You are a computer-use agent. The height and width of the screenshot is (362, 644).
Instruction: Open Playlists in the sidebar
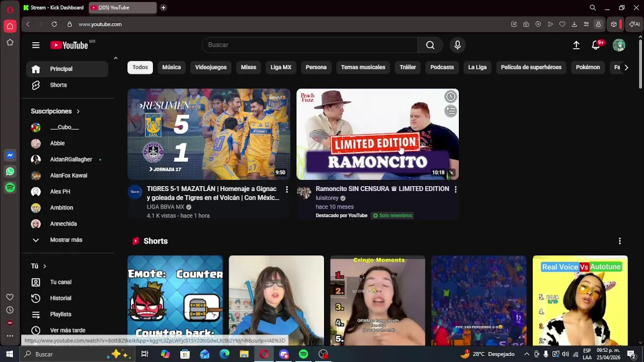coord(67,314)
